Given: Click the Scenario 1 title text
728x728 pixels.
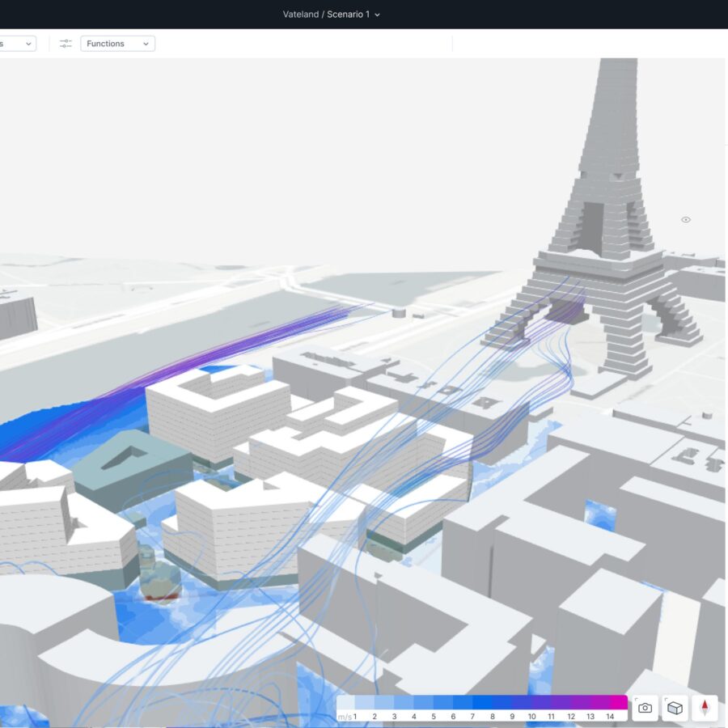Looking at the screenshot, I should click(348, 15).
